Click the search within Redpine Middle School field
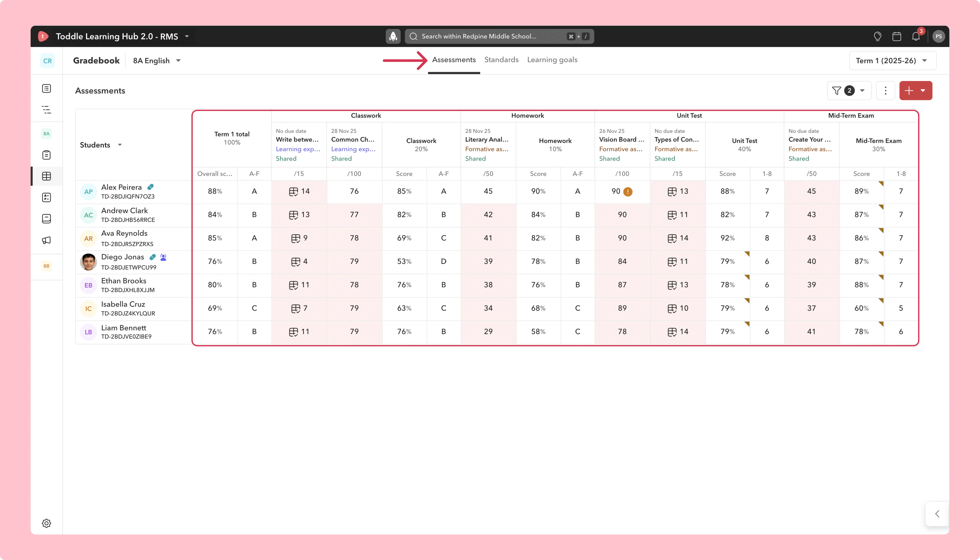 (499, 36)
